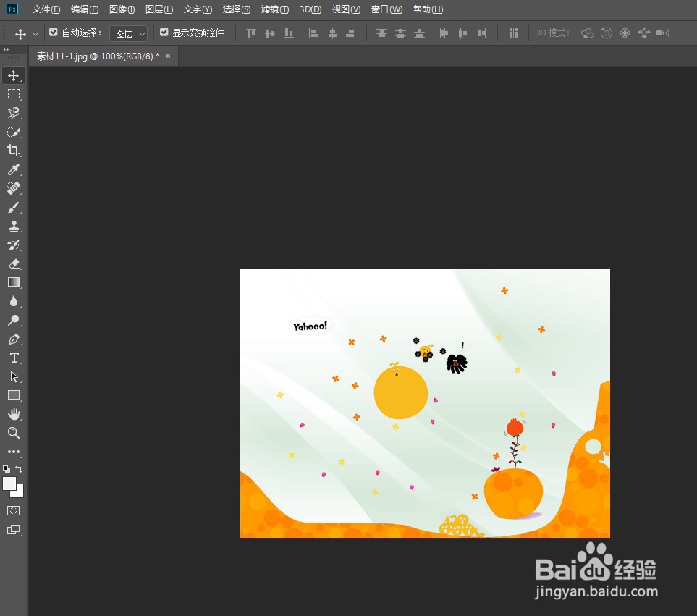Expand the toolbox double-arrow
Screen dimensions: 697x616
point(6,50)
